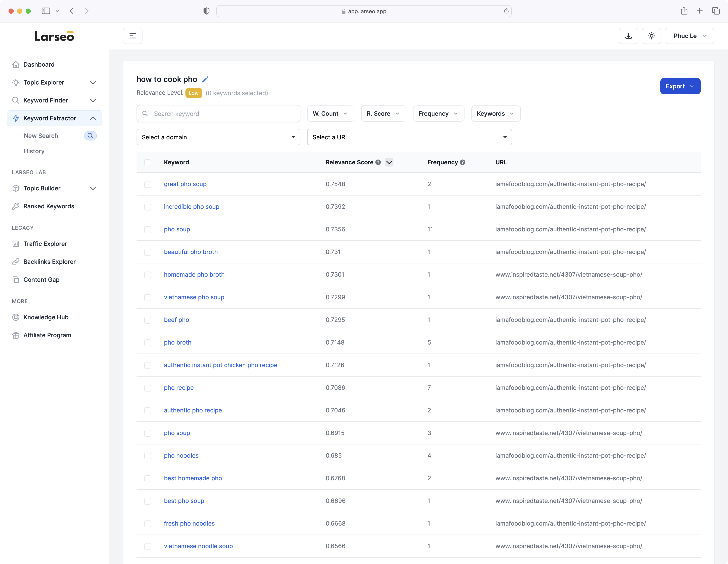Viewport: 728px width, 564px height.
Task: Open History under Keyword Extractor
Action: pos(34,151)
